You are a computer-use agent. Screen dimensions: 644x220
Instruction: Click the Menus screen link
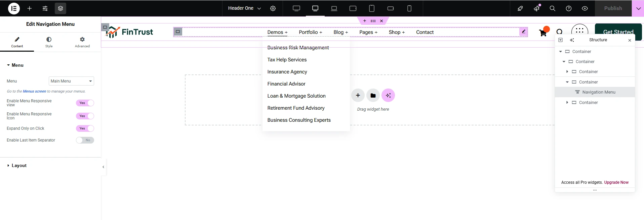34,91
